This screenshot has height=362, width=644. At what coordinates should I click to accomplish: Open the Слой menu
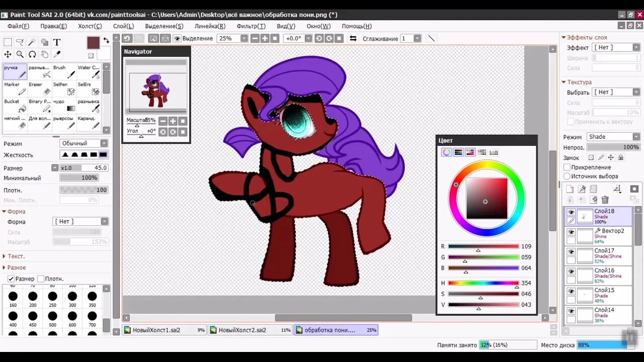click(123, 26)
